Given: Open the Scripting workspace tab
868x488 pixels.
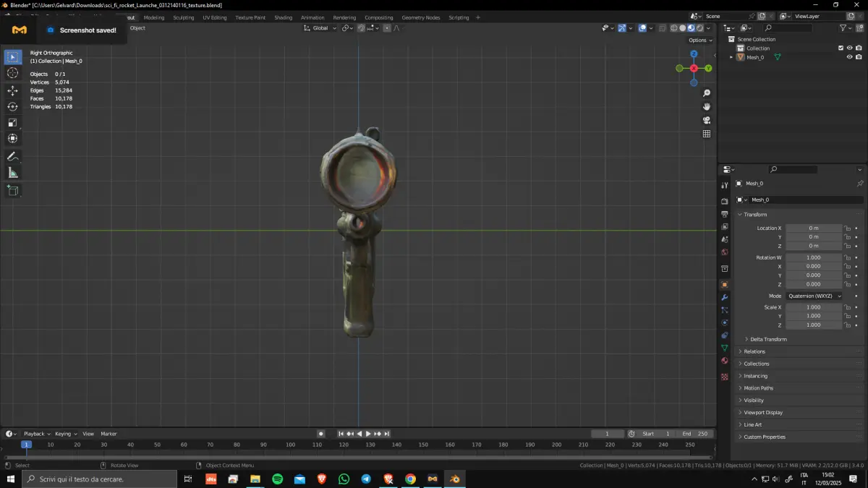Looking at the screenshot, I should click(459, 17).
